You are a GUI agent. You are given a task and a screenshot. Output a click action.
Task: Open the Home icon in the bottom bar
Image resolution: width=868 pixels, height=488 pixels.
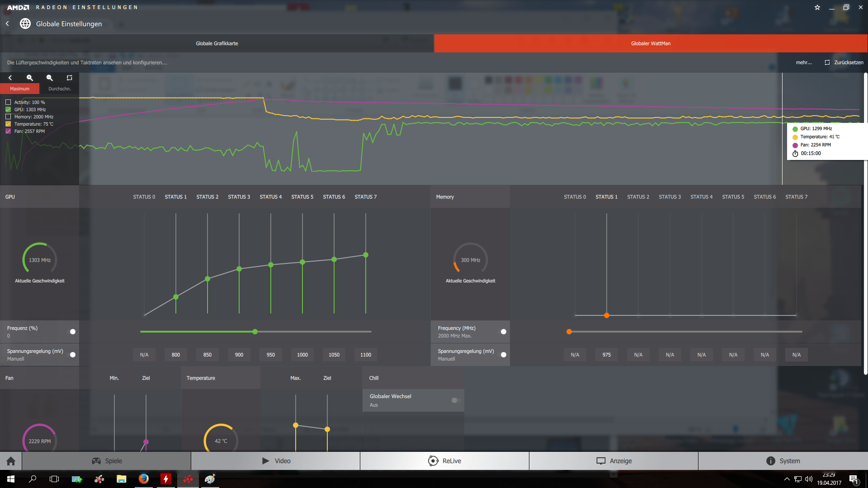tap(11, 461)
